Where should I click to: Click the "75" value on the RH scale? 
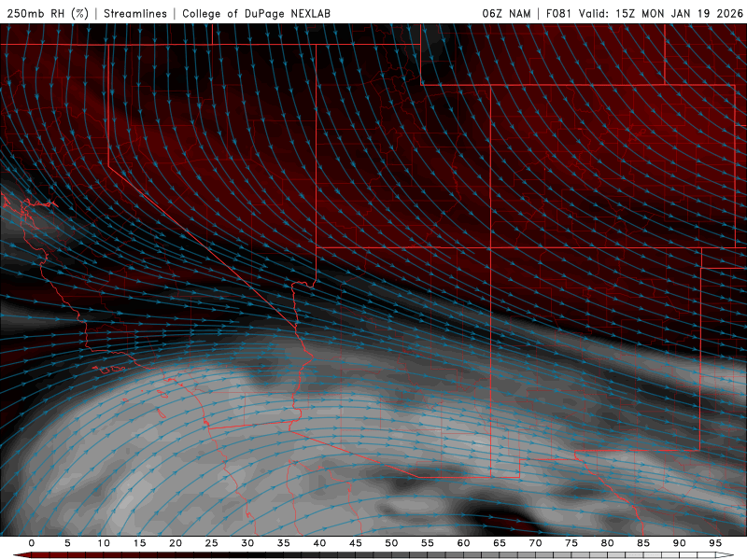[571, 543]
